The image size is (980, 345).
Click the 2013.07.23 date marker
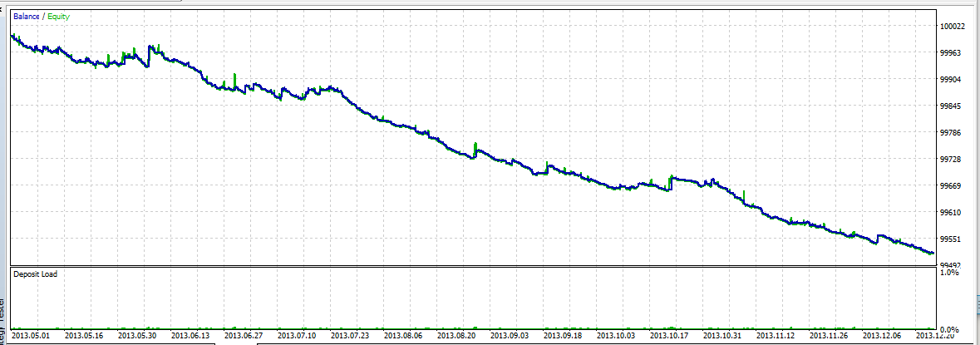(x=349, y=335)
